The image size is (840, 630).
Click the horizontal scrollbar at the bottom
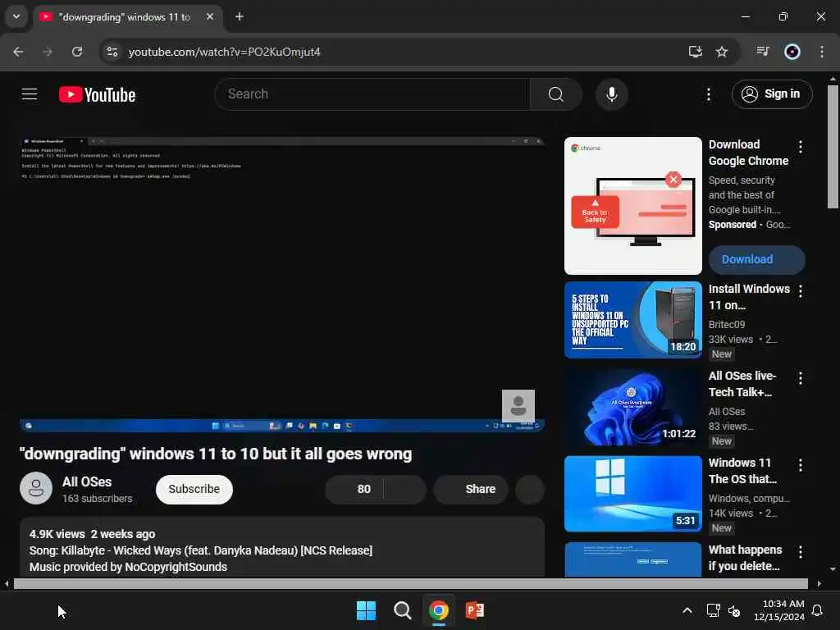coord(410,583)
